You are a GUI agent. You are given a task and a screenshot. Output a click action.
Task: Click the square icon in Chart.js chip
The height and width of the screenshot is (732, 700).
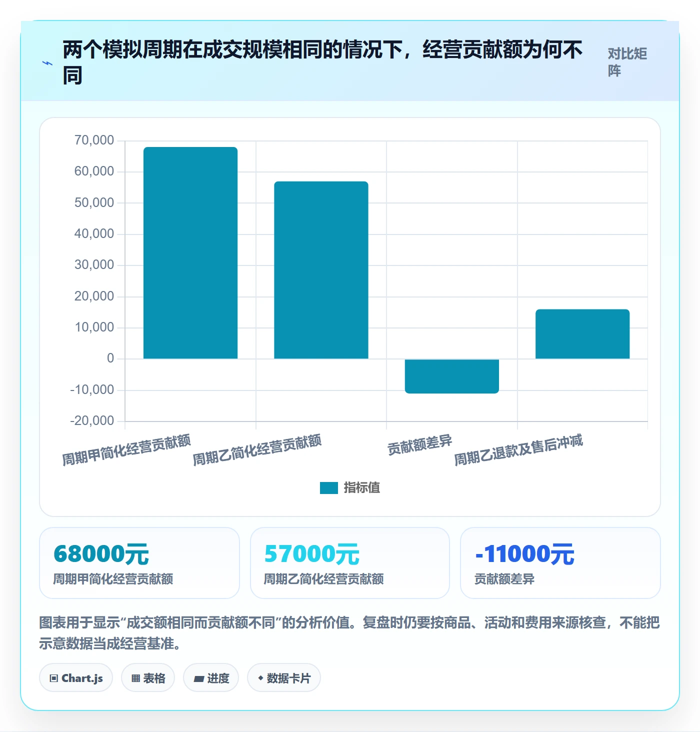pos(54,678)
